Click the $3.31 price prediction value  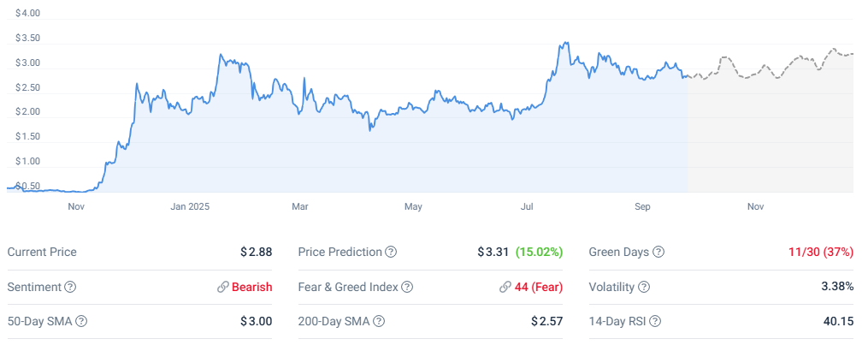coord(493,253)
